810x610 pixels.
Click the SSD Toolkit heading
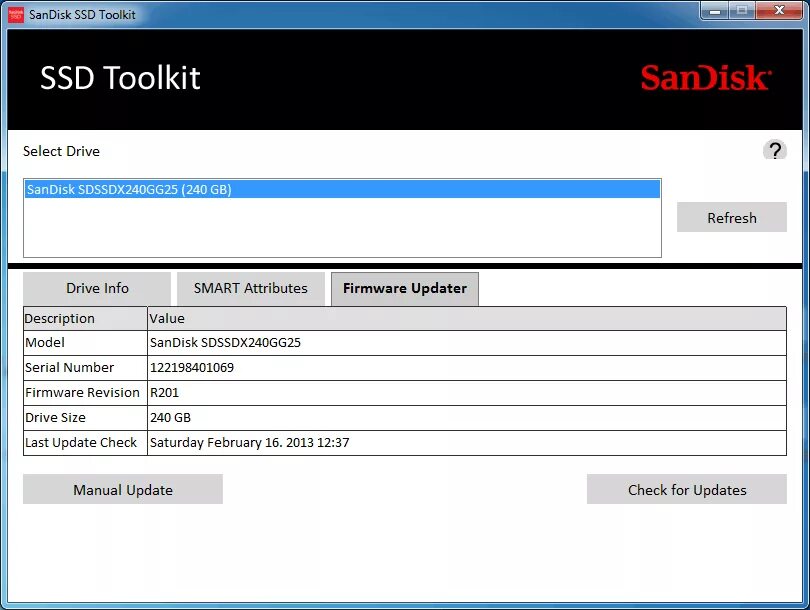(120, 78)
